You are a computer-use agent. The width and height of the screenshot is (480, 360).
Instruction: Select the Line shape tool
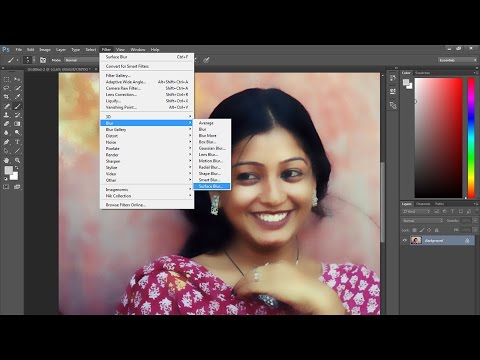pyautogui.click(x=17, y=151)
